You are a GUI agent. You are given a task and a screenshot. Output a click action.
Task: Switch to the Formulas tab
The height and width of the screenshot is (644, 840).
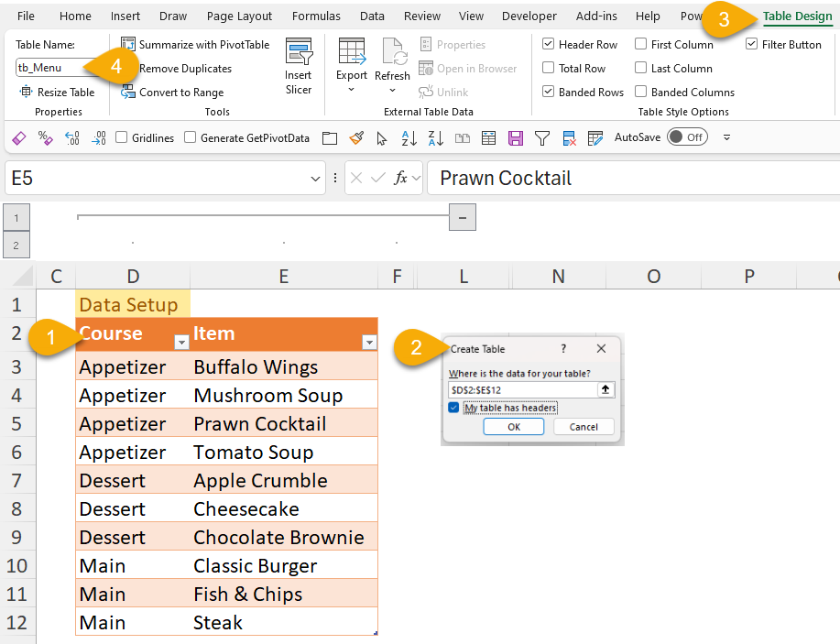[x=316, y=16]
